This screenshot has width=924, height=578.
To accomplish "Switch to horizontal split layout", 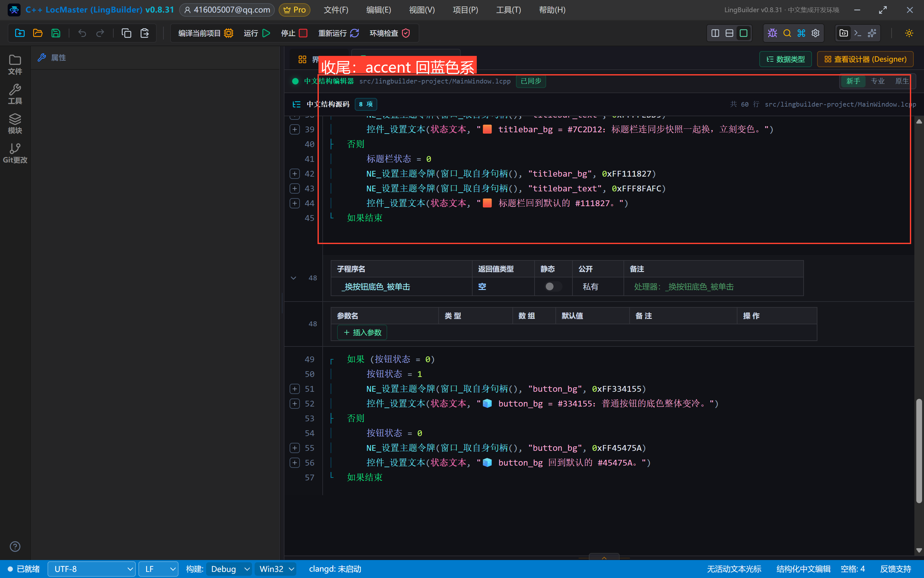I will (x=729, y=33).
